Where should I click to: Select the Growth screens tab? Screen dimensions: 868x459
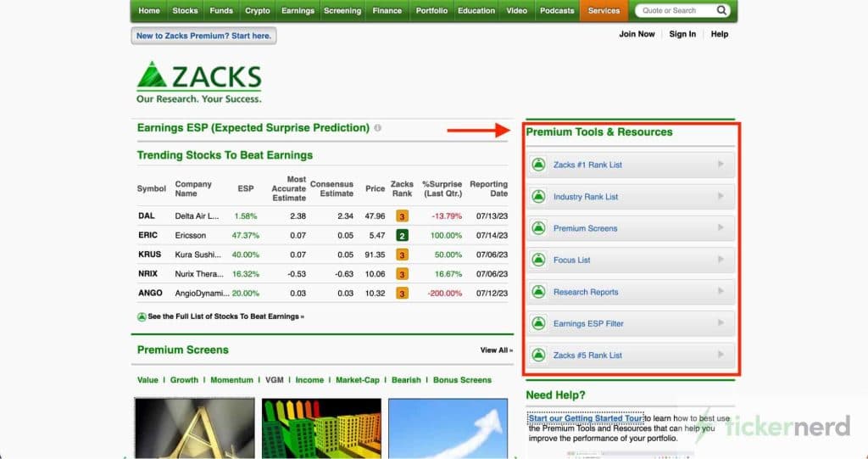click(x=184, y=380)
